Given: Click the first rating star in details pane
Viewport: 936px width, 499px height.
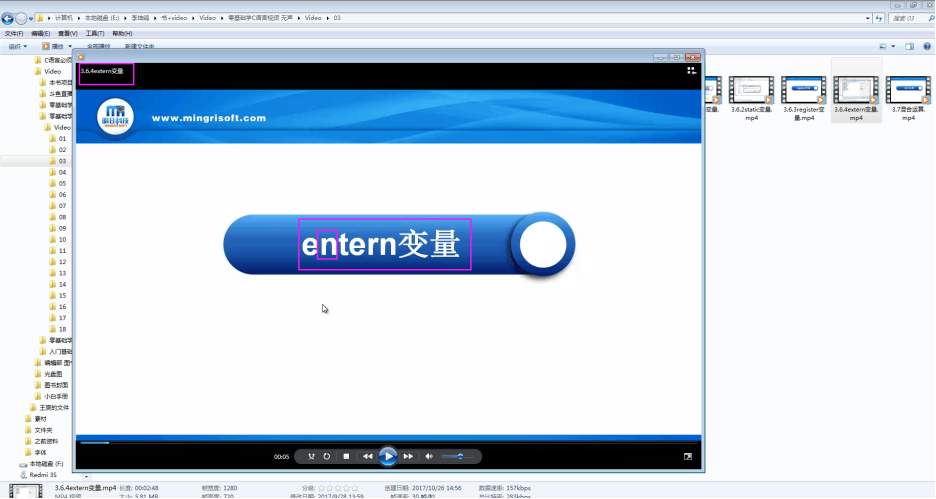Looking at the screenshot, I should 322,488.
